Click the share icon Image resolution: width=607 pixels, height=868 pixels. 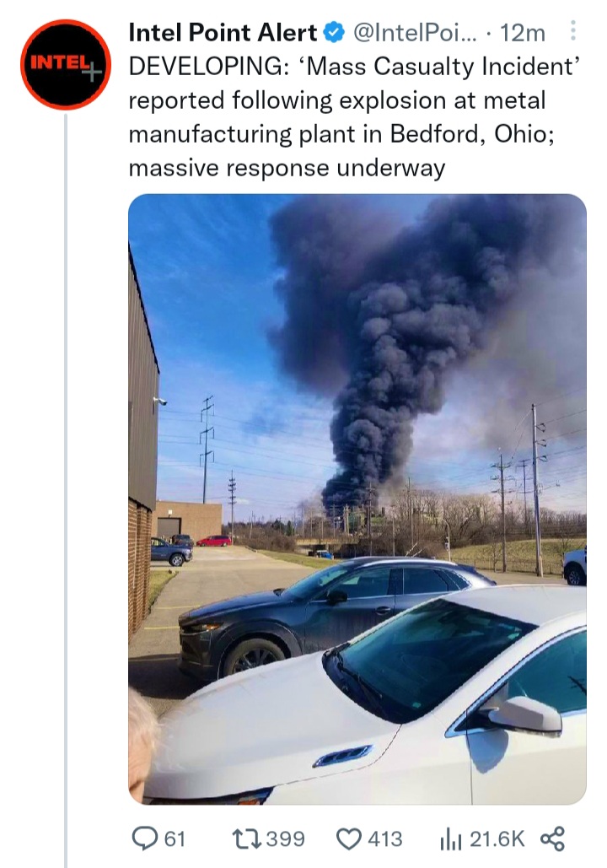(x=553, y=838)
